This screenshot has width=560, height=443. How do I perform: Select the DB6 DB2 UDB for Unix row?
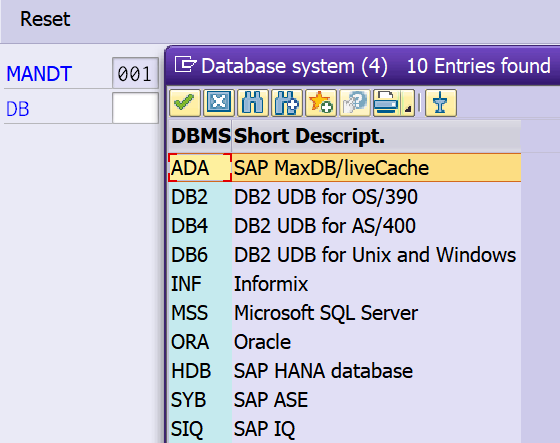(x=345, y=255)
